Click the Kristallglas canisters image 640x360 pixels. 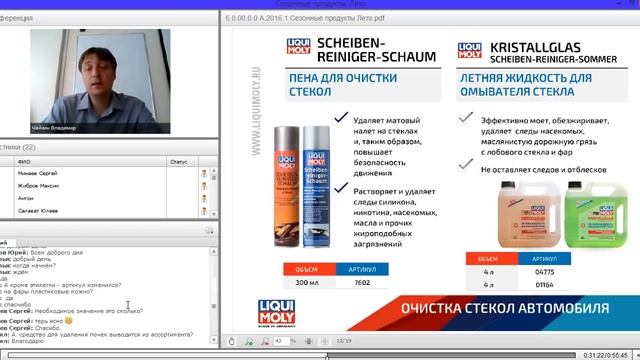tap(562, 214)
